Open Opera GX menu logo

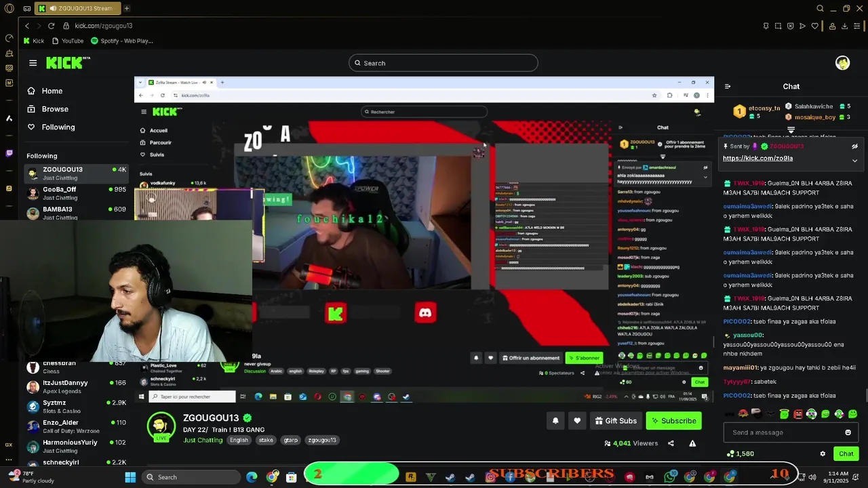9,8
